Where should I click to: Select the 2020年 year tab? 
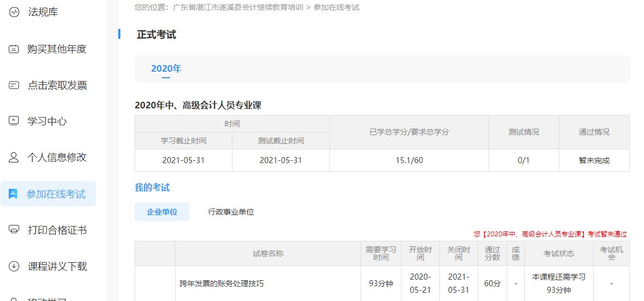click(x=166, y=68)
